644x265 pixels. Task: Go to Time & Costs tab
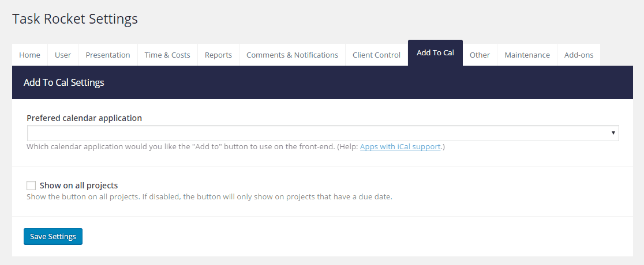pos(167,55)
